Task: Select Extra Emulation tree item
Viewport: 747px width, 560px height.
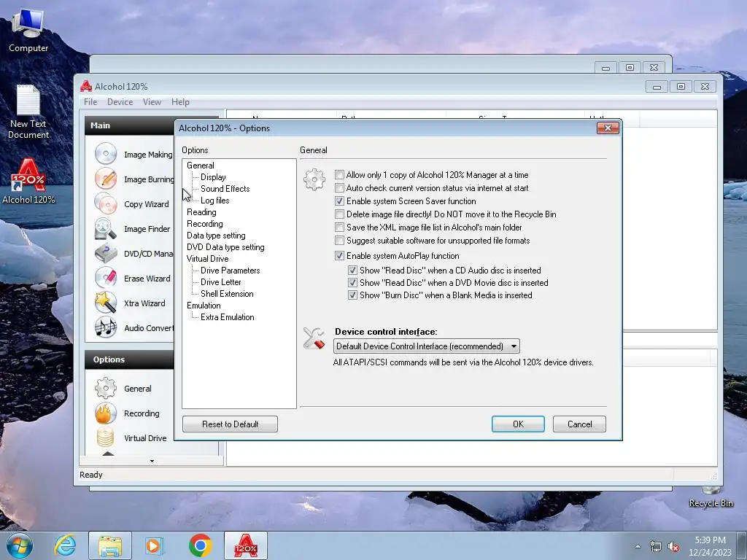Action: [228, 317]
